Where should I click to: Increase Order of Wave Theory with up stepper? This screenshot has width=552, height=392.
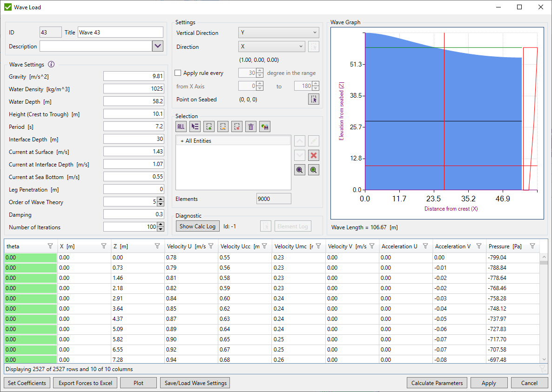click(162, 199)
